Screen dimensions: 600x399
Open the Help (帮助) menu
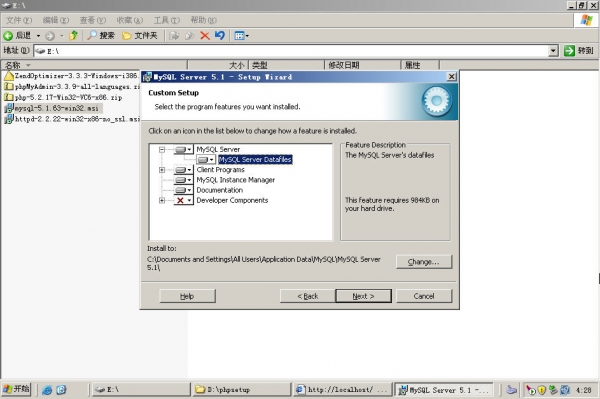204,20
